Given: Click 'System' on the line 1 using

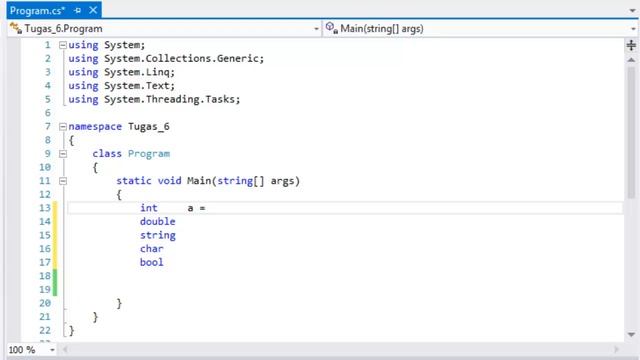Looking at the screenshot, I should coord(122,45).
